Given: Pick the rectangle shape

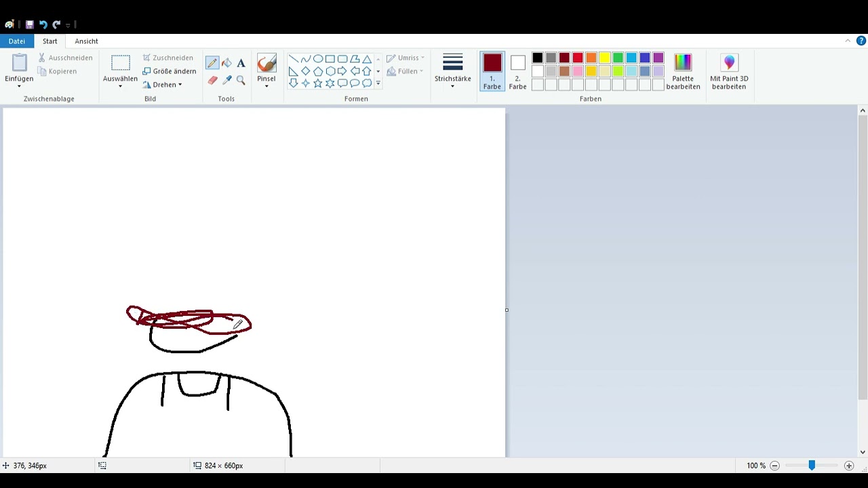Looking at the screenshot, I should point(330,59).
